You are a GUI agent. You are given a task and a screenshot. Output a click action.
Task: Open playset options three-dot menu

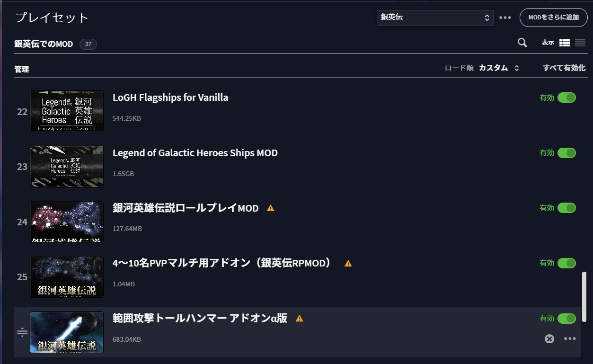click(505, 18)
